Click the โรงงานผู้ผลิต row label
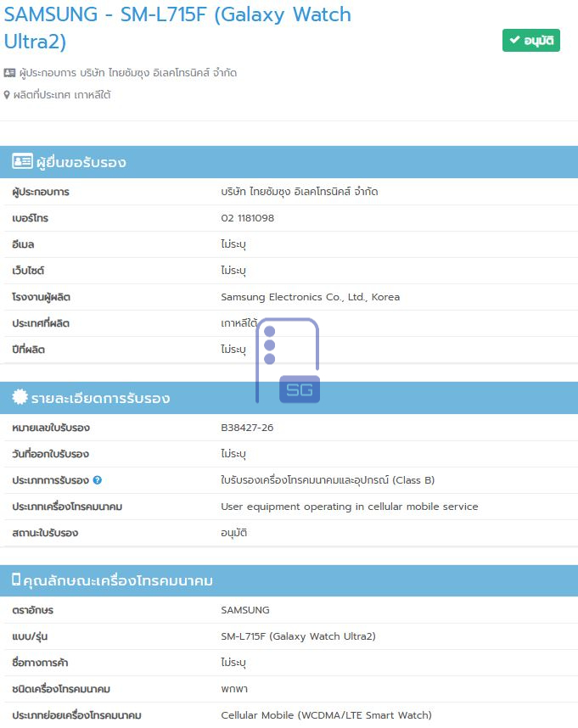 tap(41, 297)
